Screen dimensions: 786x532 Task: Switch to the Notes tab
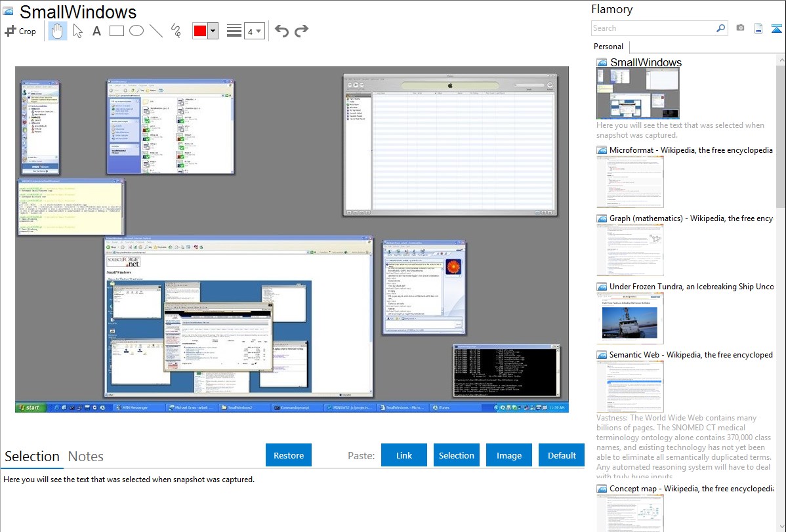(86, 457)
